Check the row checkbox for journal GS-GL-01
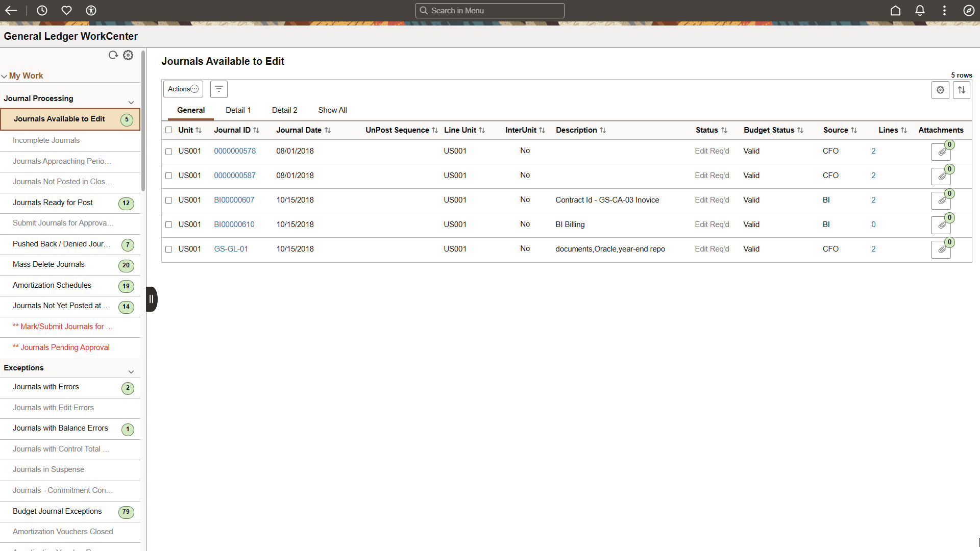 tap(169, 249)
